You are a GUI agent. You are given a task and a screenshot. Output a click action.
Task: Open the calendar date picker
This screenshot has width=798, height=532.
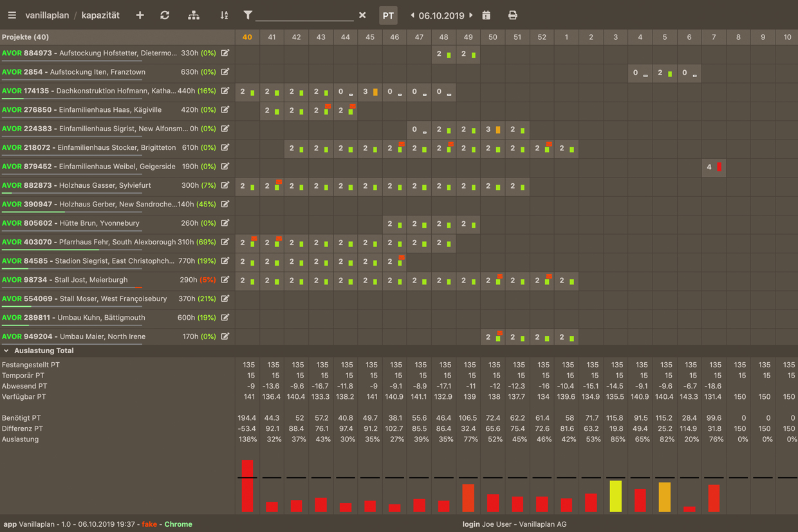[487, 15]
